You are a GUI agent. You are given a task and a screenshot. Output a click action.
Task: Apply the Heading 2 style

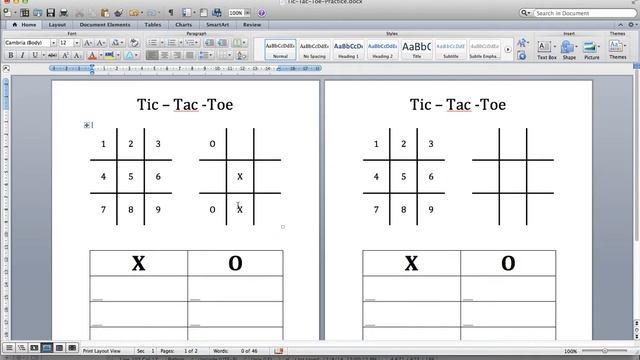click(x=382, y=49)
